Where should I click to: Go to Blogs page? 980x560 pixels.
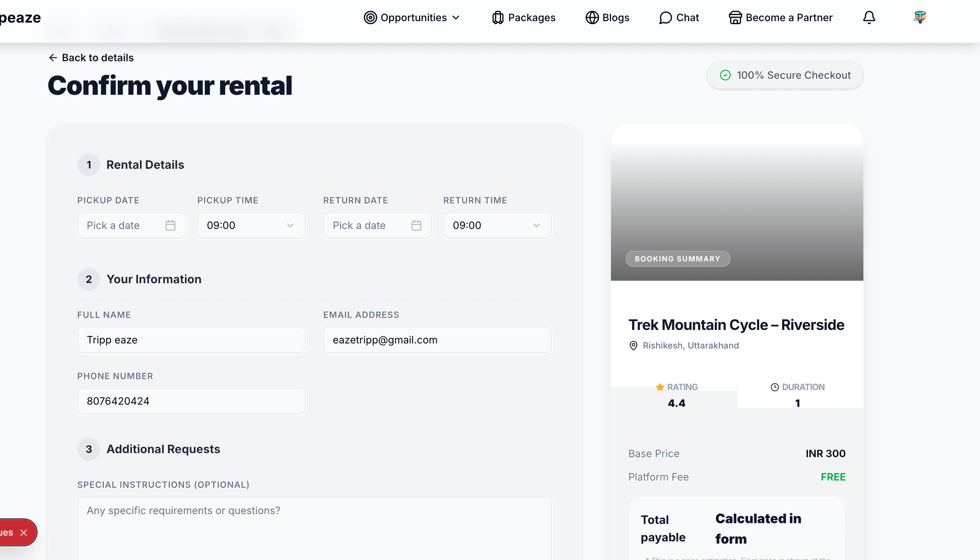(607, 18)
